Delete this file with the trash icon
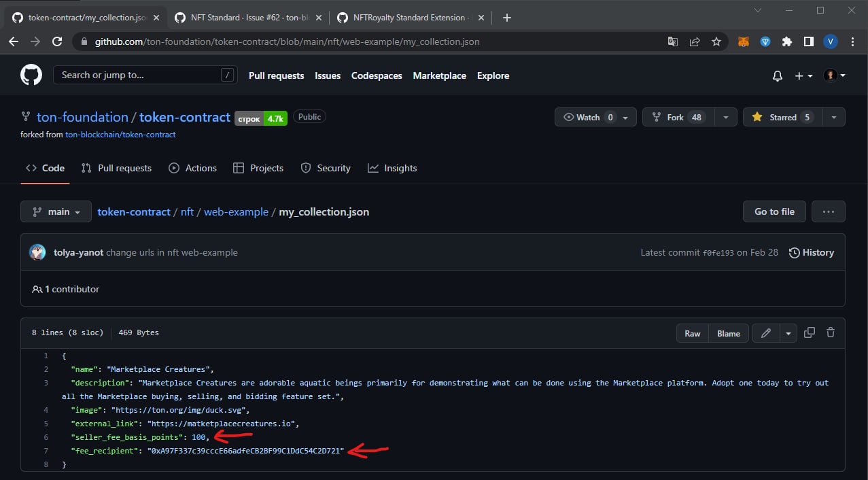This screenshot has height=480, width=868. [831, 333]
